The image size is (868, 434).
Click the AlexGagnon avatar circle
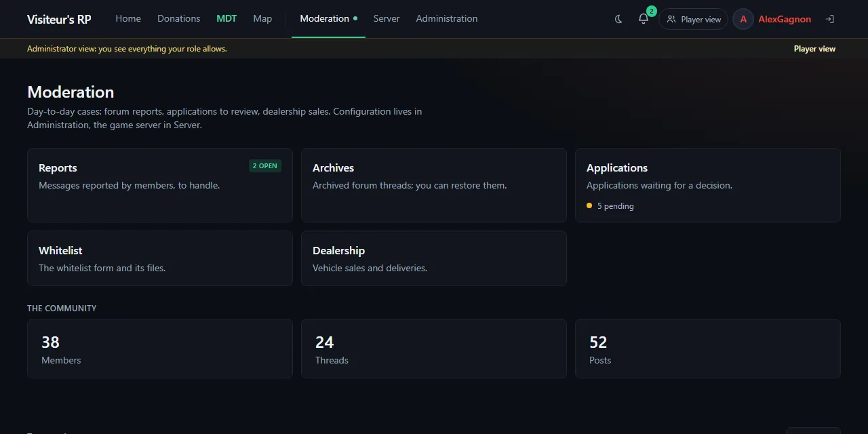pos(743,19)
